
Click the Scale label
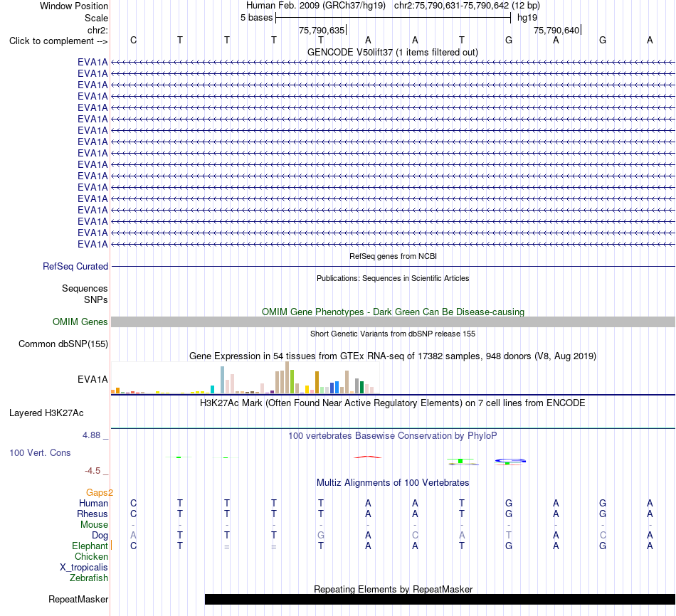(96, 18)
